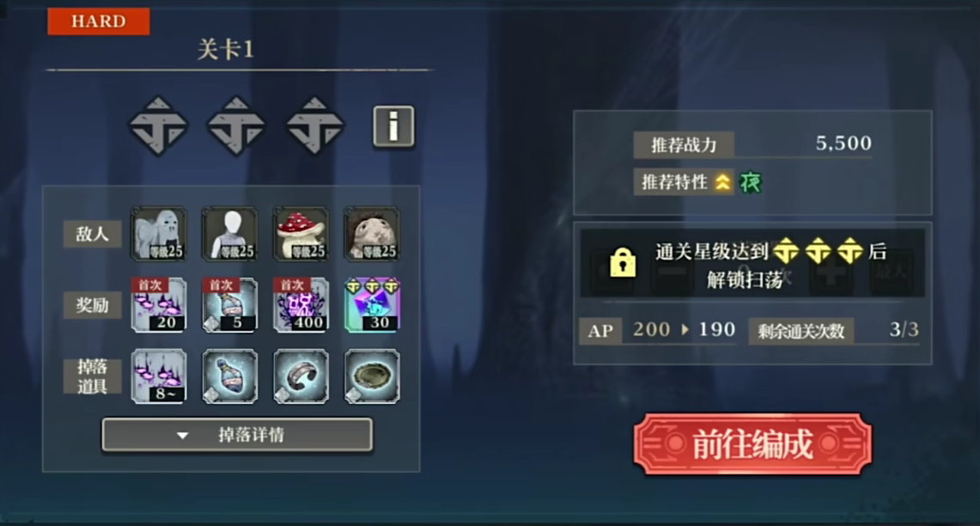Inspect the round plate drop item
980x526 pixels.
372,376
